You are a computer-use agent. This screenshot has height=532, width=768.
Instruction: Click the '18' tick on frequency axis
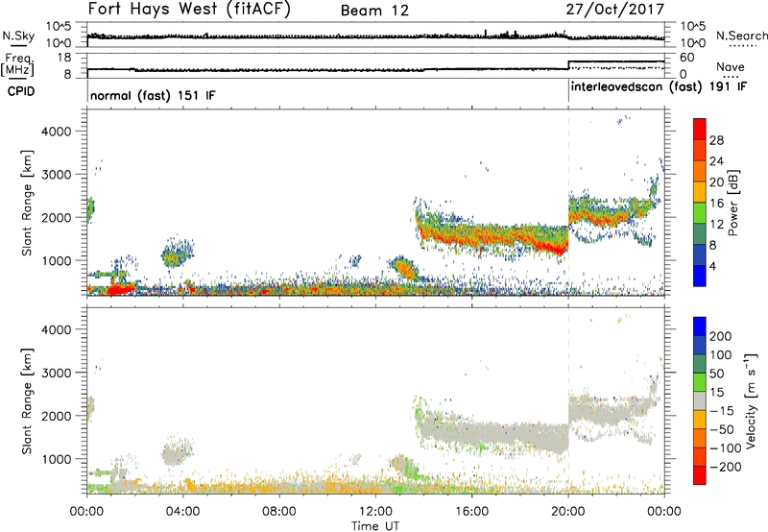(x=64, y=58)
